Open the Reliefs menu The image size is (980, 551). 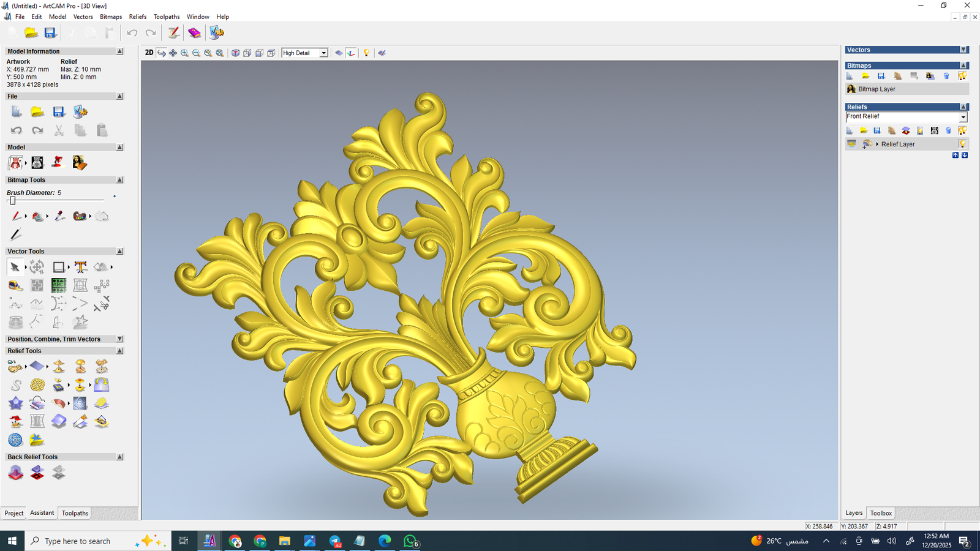(137, 17)
